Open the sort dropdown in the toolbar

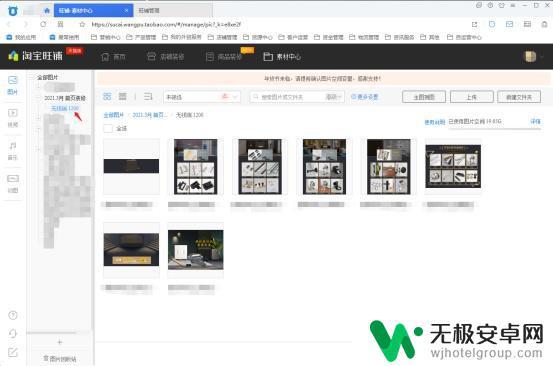tap(202, 97)
